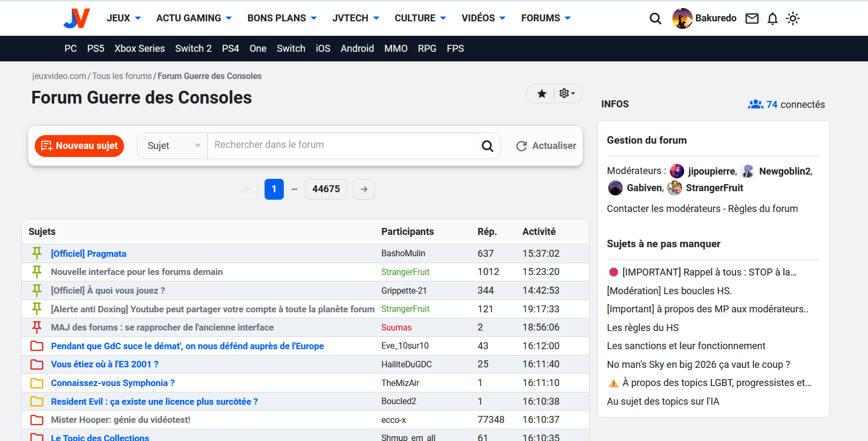Open the notifications bell
This screenshot has width=868, height=441.
[x=772, y=19]
